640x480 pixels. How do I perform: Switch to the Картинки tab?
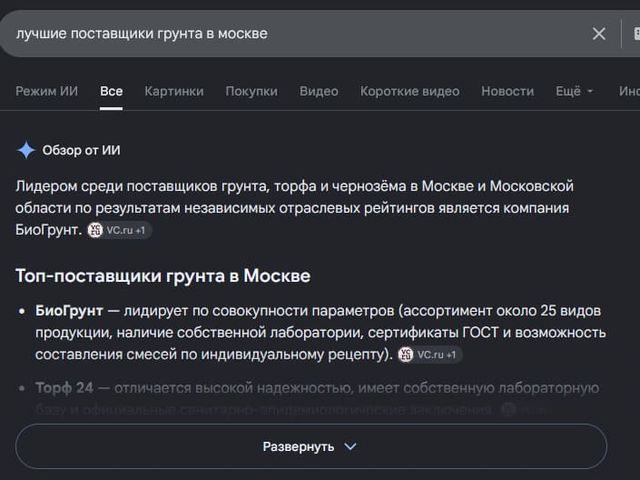[x=174, y=91]
